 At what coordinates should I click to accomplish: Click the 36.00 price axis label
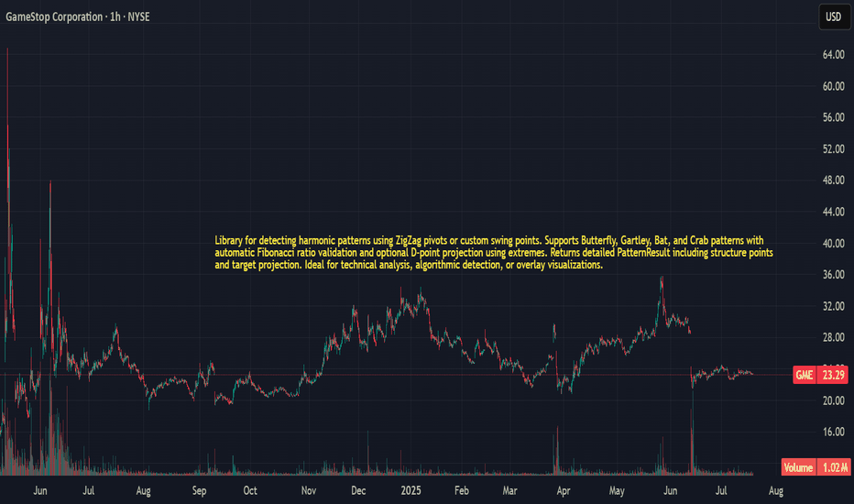coord(833,275)
